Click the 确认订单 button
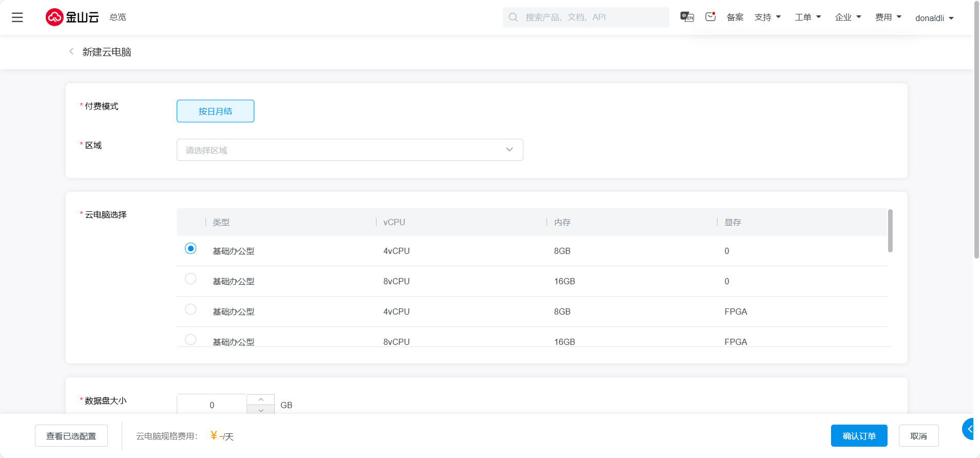 859,436
